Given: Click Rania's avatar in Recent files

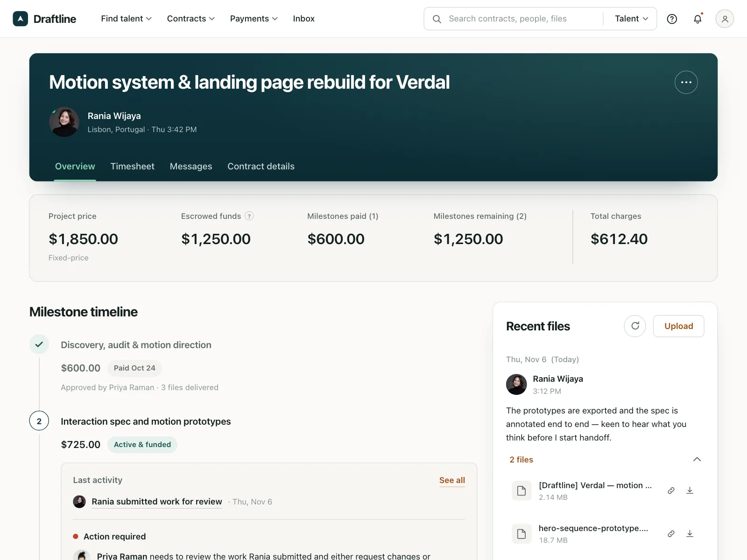Looking at the screenshot, I should [x=516, y=385].
